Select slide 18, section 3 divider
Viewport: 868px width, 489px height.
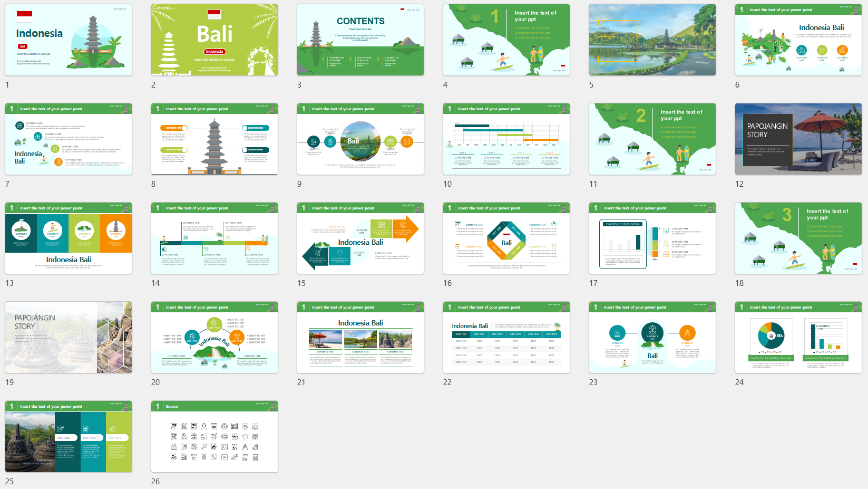(x=798, y=238)
